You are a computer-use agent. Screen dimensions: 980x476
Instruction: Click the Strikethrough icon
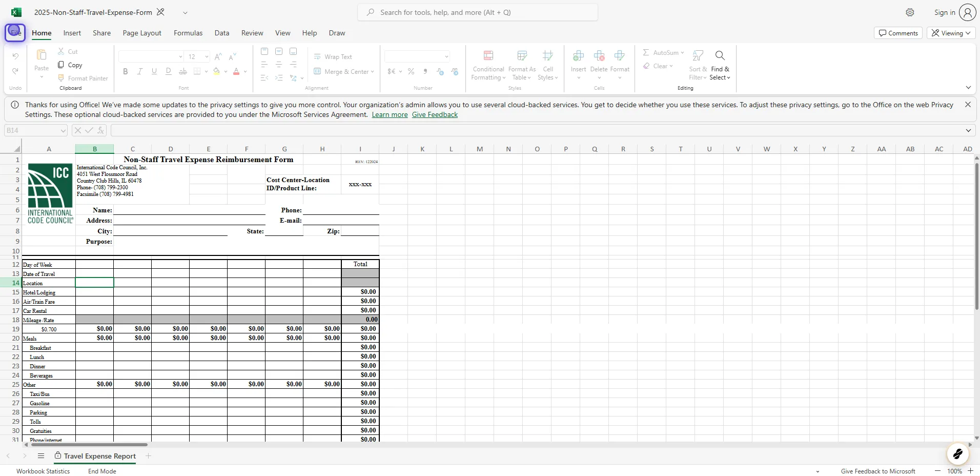182,71
